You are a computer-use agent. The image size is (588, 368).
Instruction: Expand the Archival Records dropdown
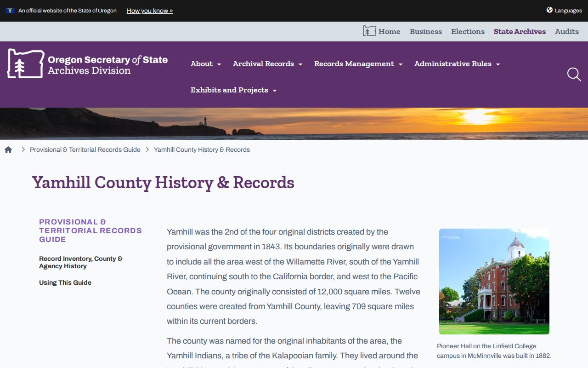coord(267,64)
